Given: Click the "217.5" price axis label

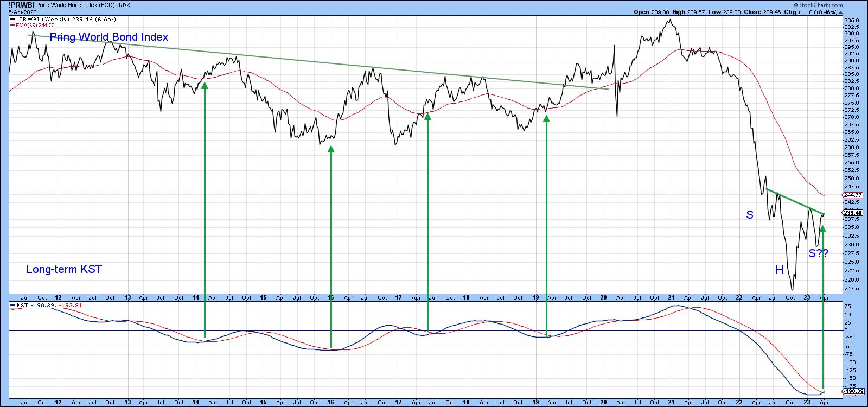Looking at the screenshot, I should [x=852, y=288].
